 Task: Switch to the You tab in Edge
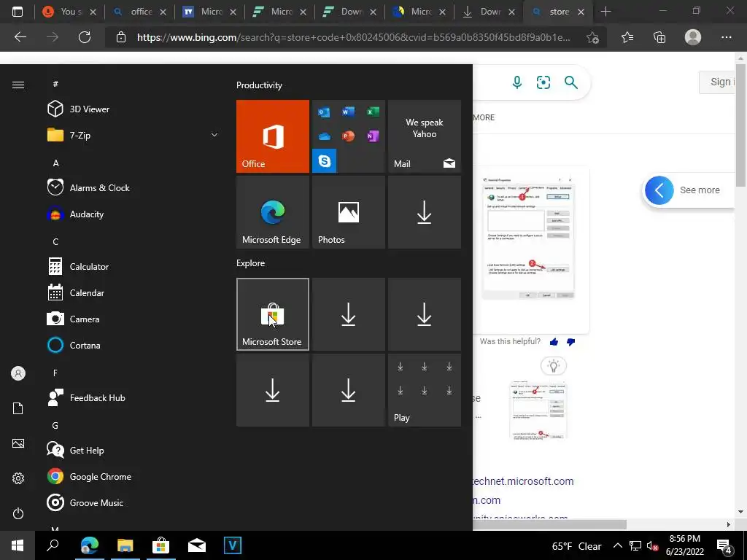coord(69,12)
